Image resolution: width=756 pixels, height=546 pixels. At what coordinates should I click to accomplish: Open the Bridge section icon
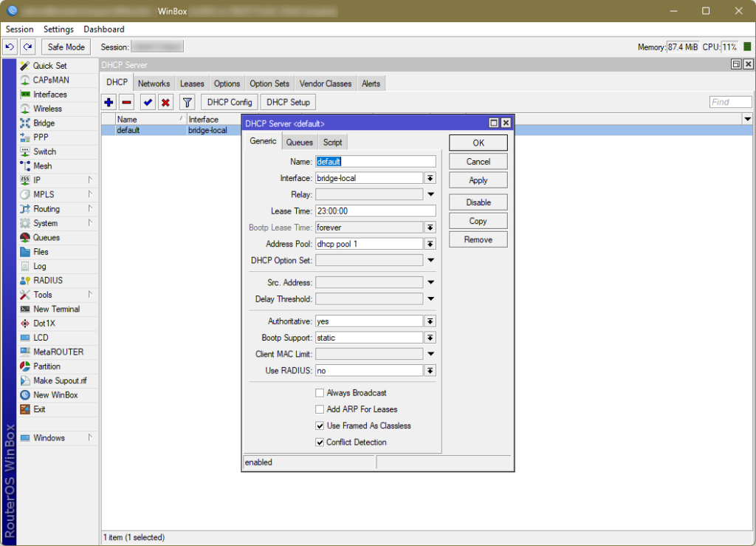pos(42,123)
